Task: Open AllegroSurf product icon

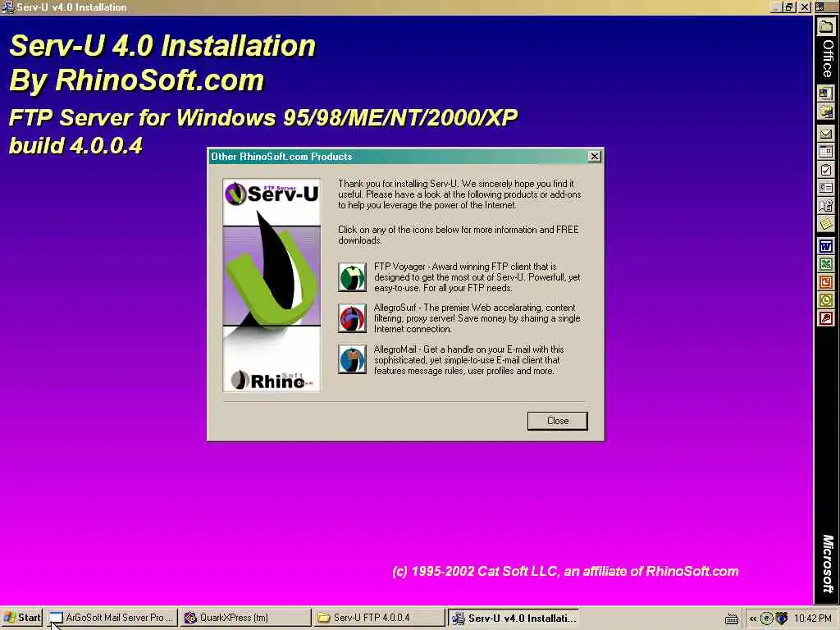Action: click(352, 318)
